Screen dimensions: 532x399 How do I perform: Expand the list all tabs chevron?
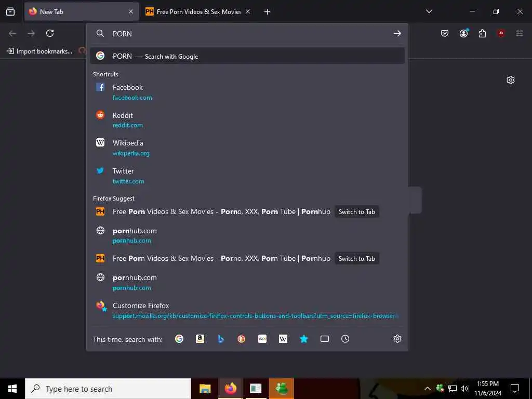coord(429,11)
